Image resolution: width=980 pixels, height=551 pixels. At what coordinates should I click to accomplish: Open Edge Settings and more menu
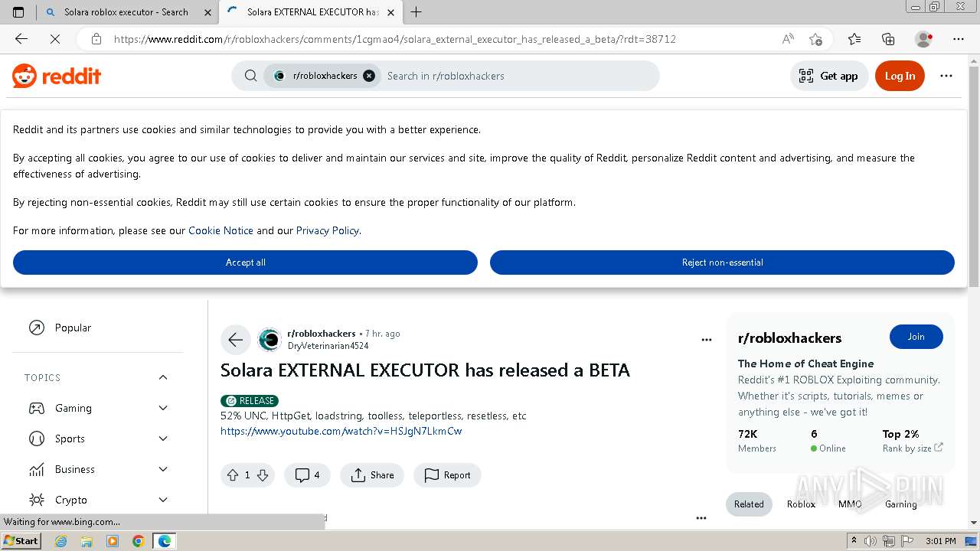click(x=959, y=39)
